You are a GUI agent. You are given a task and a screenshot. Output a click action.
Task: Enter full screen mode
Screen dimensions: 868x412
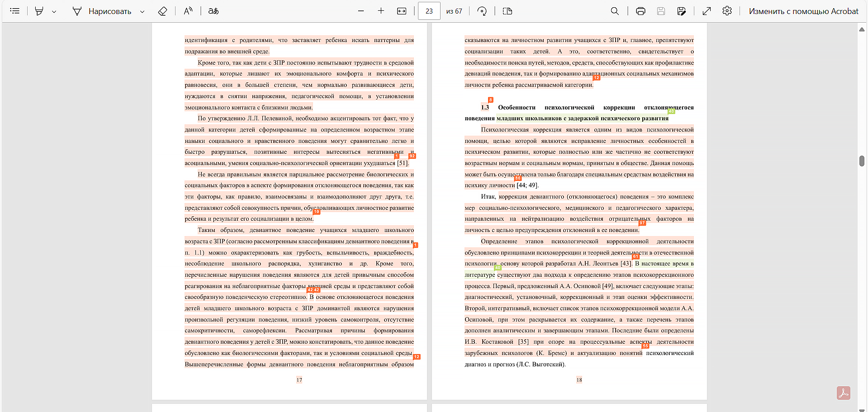707,11
